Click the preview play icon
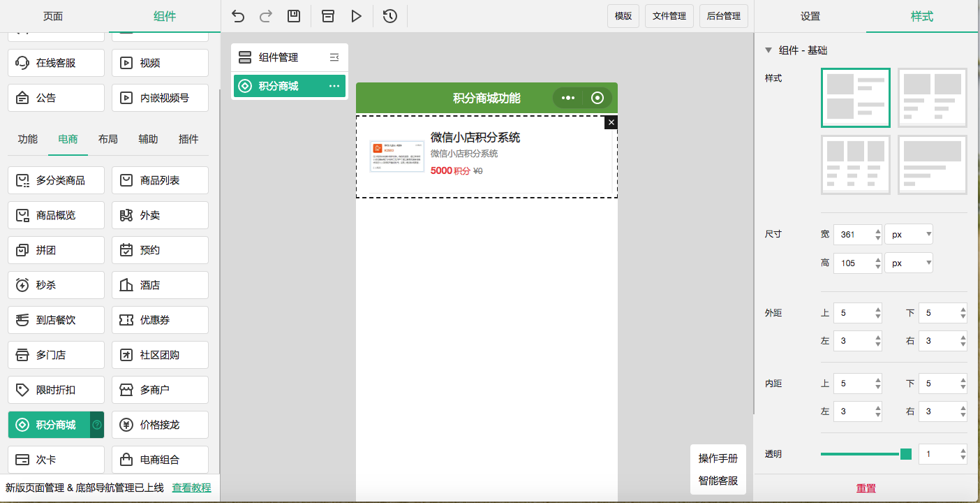980x503 pixels. 357,16
